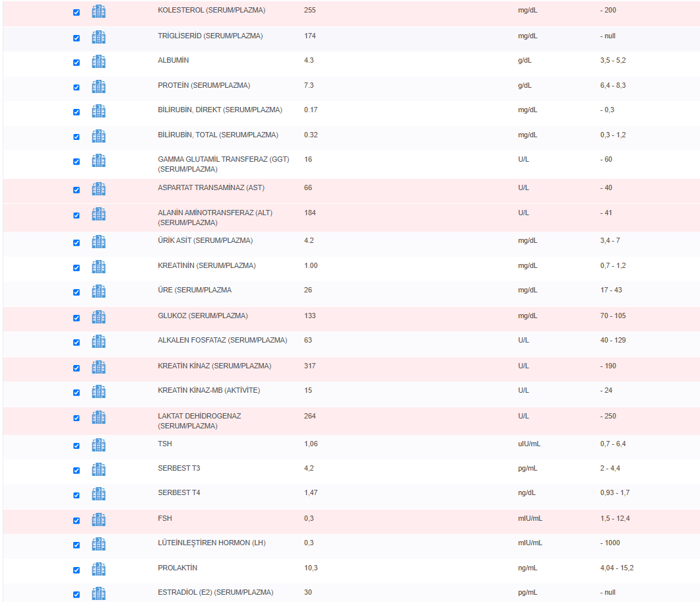Open the building icon for the GGT row
700x602 pixels.
(99, 161)
